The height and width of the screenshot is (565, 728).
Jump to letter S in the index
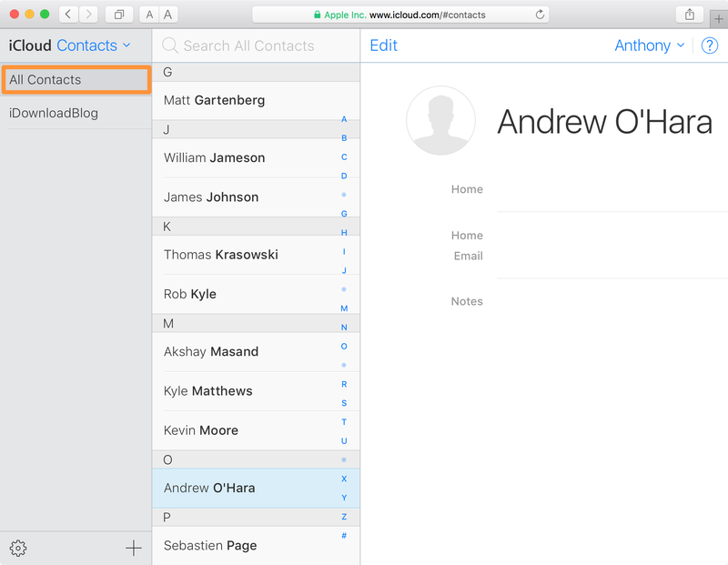pyautogui.click(x=344, y=403)
